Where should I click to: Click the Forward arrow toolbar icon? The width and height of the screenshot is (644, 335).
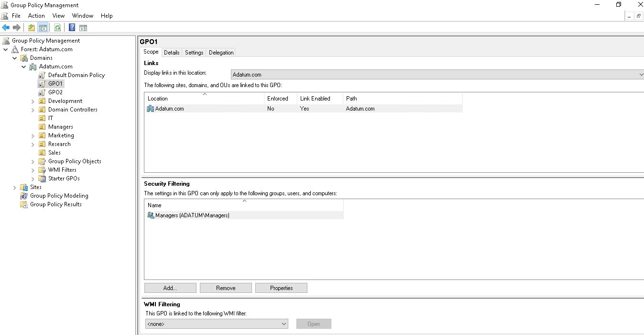pos(17,28)
